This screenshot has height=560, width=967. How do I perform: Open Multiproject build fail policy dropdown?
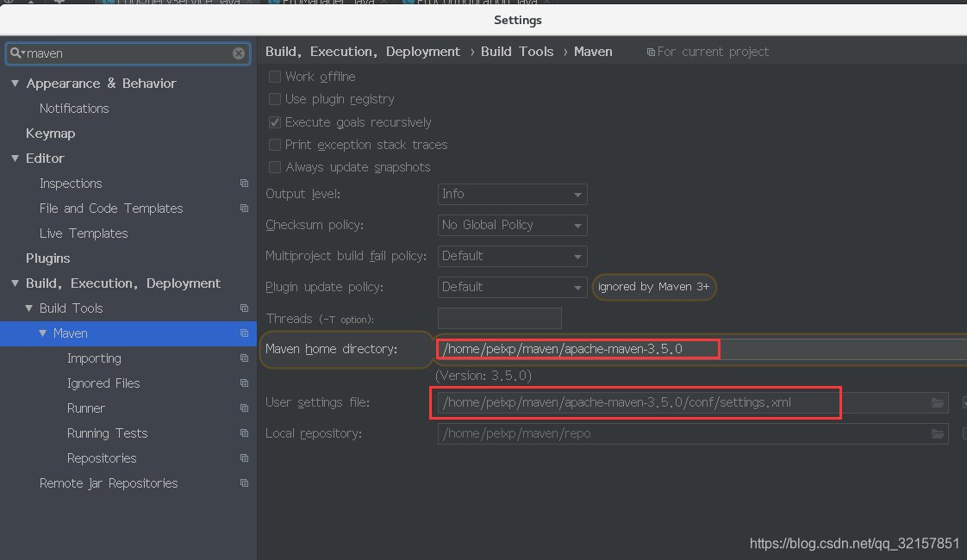click(513, 256)
